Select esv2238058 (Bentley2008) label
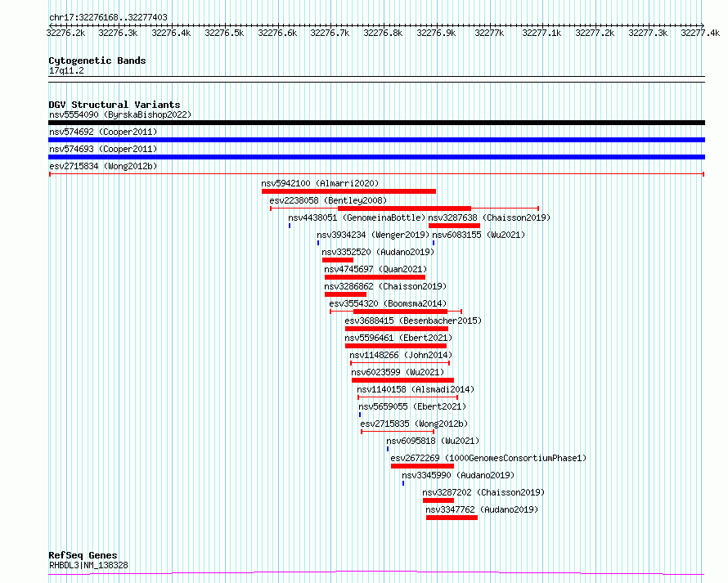This screenshot has width=728, height=583. click(328, 200)
